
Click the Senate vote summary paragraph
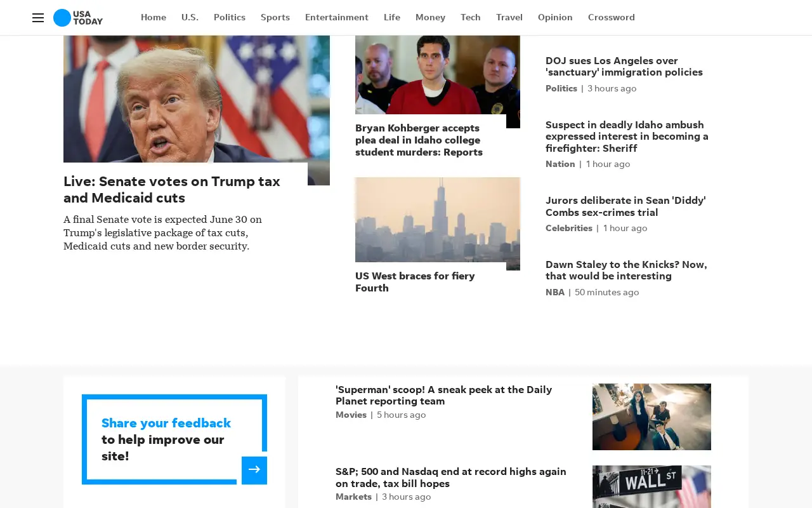(162, 232)
